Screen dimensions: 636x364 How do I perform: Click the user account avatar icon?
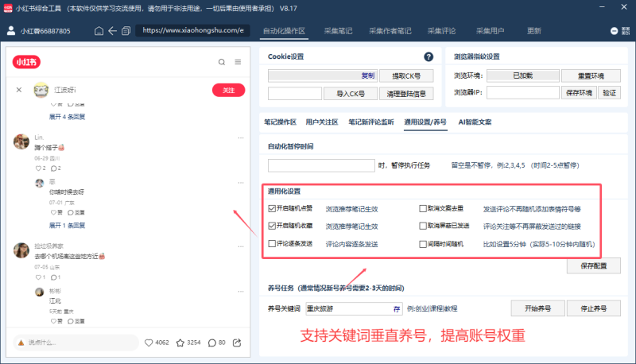point(11,31)
